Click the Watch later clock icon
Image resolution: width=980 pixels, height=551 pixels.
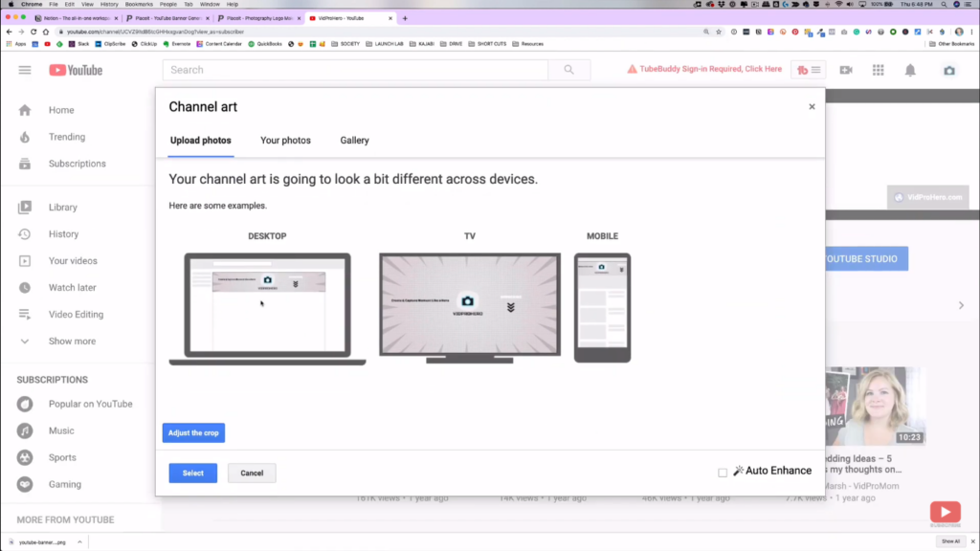click(24, 288)
